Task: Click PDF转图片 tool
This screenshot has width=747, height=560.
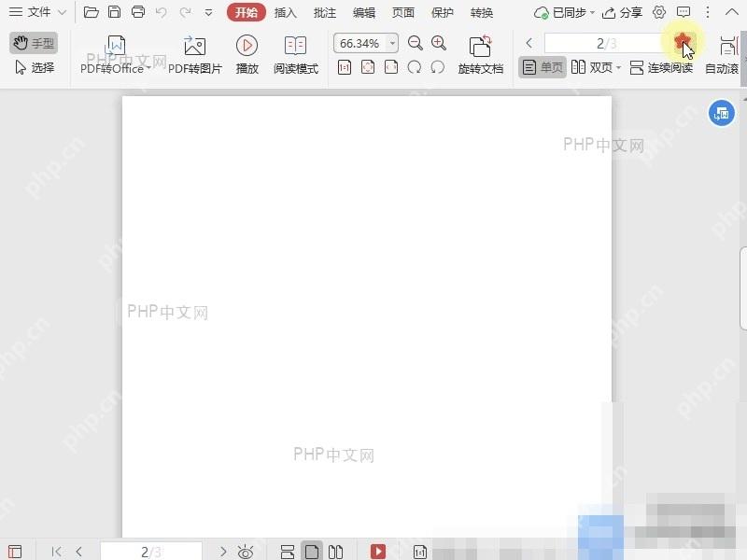Action: pyautogui.click(x=195, y=55)
